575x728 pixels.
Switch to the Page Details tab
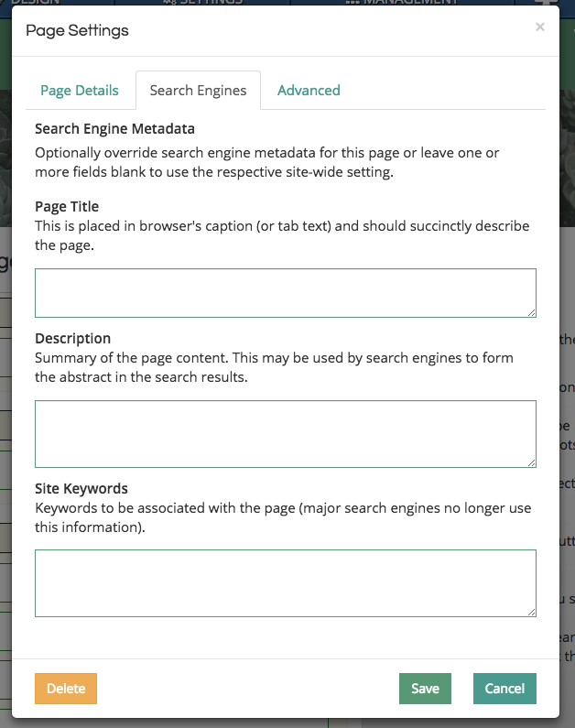coord(80,90)
